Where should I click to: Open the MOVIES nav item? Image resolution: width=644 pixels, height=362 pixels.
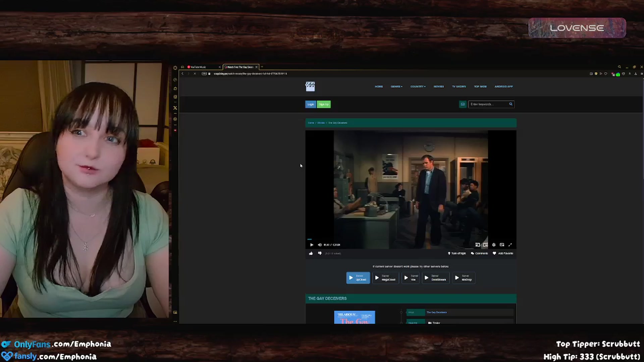coord(439,86)
